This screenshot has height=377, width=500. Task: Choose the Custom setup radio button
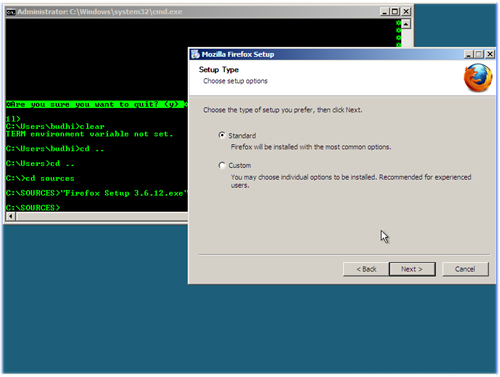[x=222, y=165]
